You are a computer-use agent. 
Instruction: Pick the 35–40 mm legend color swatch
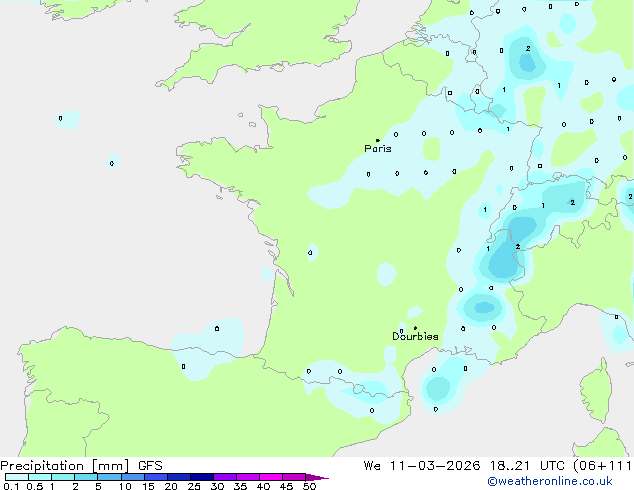tap(248, 477)
